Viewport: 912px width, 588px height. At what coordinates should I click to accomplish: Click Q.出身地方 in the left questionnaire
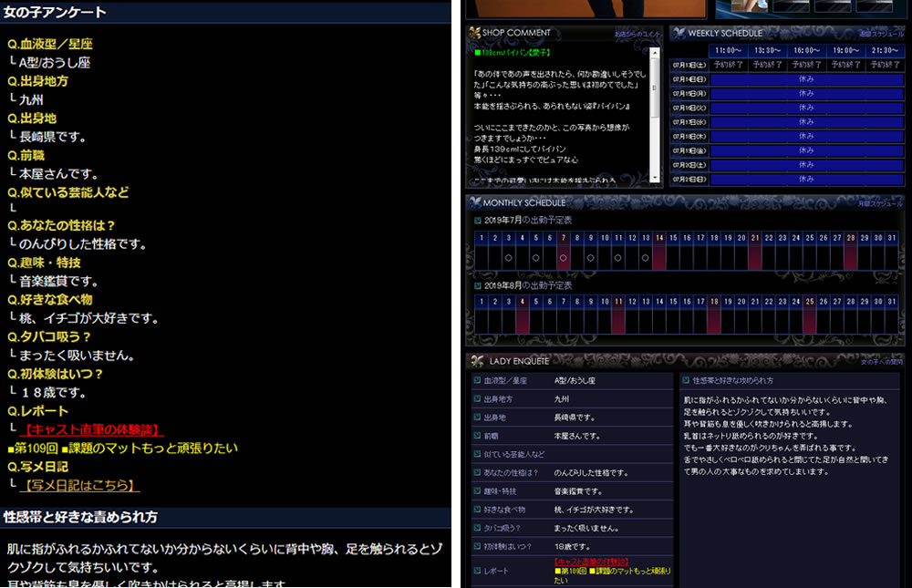point(37,81)
